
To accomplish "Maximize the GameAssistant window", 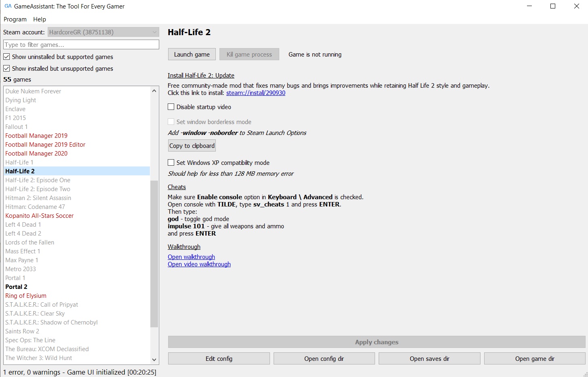I will pos(553,6).
